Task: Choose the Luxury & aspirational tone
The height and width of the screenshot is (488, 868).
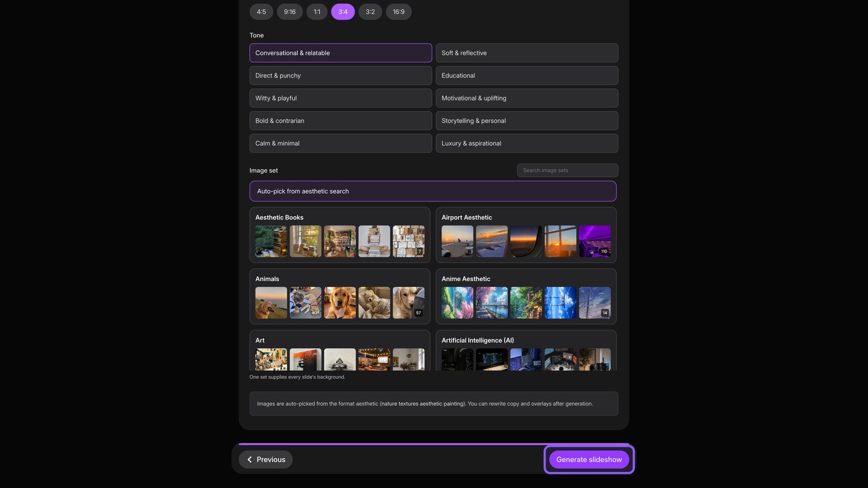Action: tap(527, 143)
